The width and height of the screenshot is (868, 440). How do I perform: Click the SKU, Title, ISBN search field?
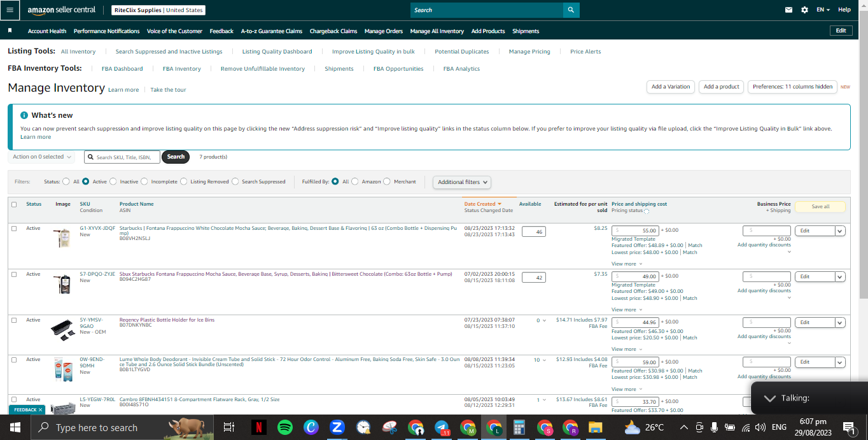[x=122, y=157]
